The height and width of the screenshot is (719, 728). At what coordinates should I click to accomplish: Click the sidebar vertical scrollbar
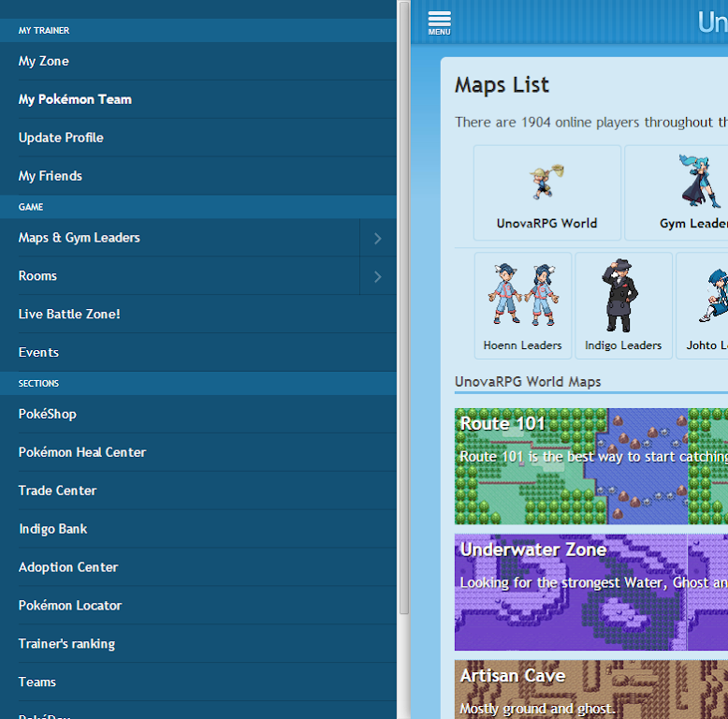pyautogui.click(x=404, y=309)
